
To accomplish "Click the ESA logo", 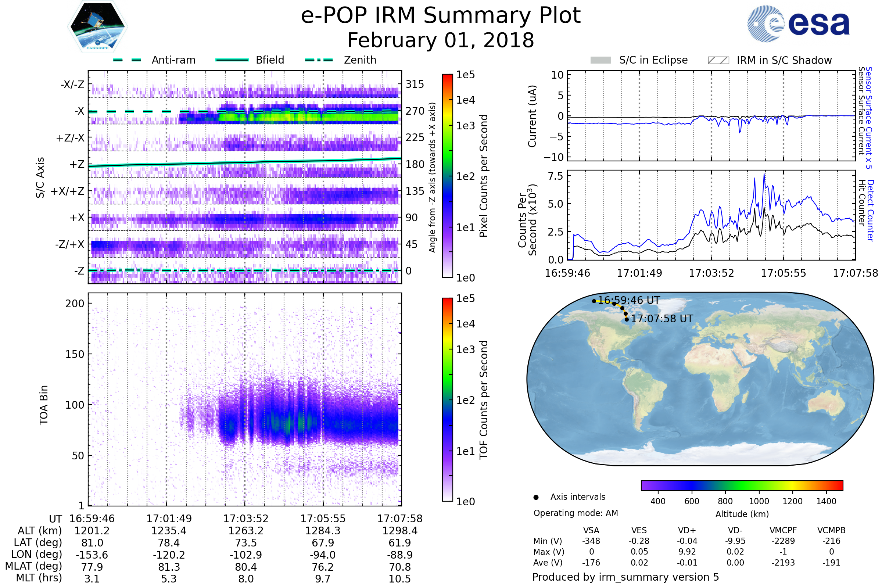I will point(798,24).
